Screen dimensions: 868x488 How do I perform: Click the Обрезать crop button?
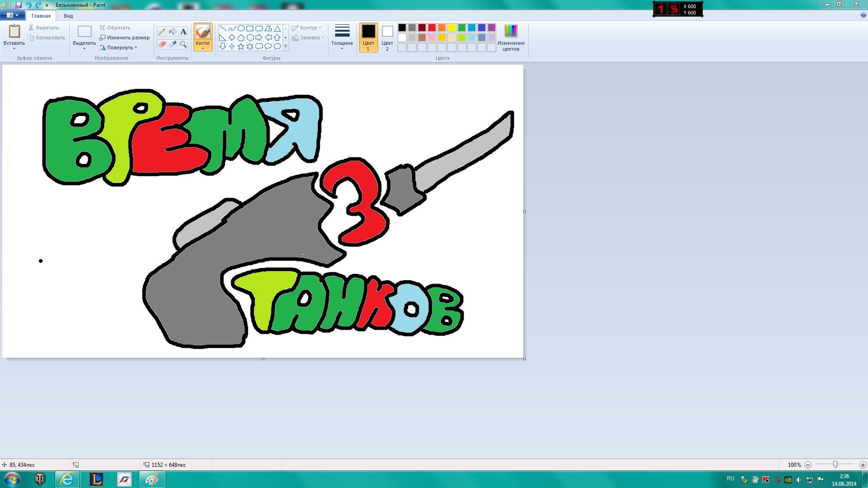[x=115, y=28]
